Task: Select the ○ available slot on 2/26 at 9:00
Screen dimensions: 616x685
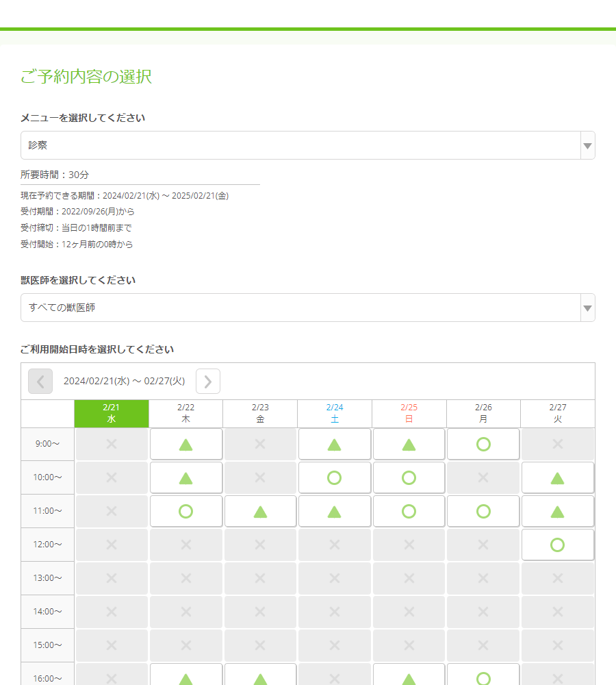Action: pyautogui.click(x=483, y=444)
